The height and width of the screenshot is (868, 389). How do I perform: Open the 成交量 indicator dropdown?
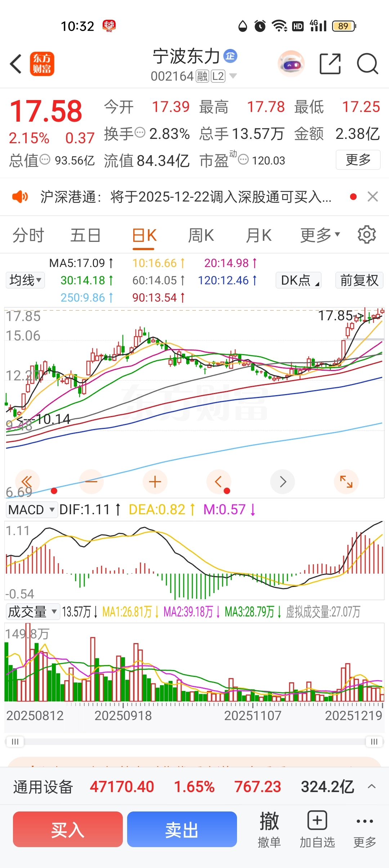pyautogui.click(x=33, y=611)
